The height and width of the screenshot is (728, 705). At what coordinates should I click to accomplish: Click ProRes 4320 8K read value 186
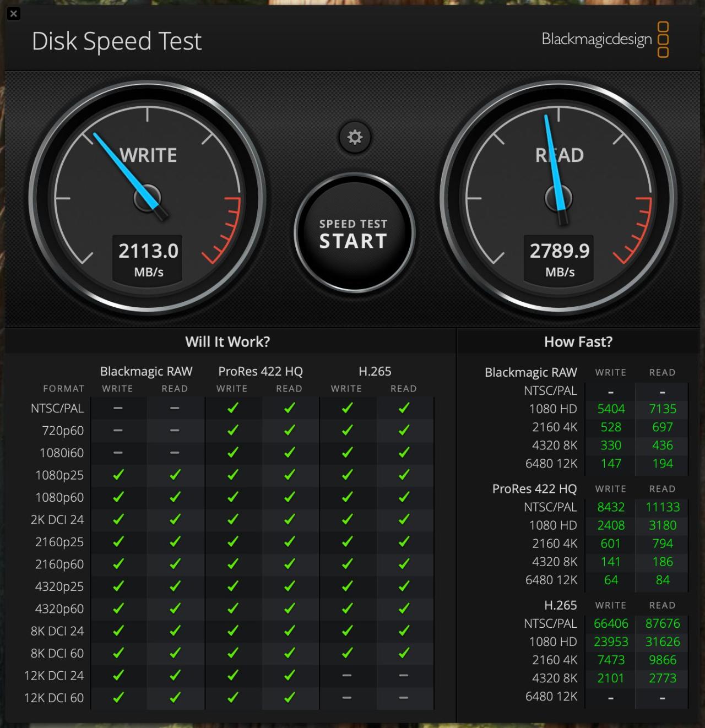pos(663,562)
